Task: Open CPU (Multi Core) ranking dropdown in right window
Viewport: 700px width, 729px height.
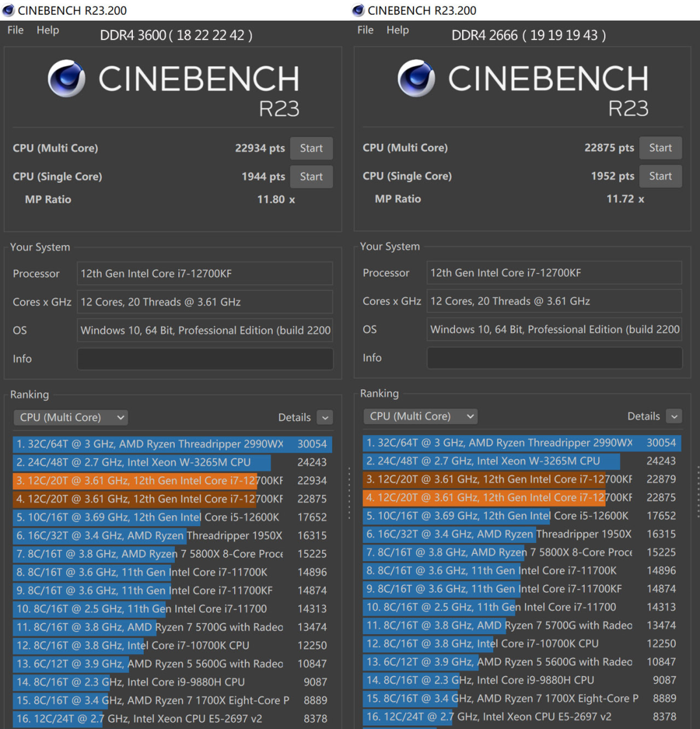Action: [421, 416]
